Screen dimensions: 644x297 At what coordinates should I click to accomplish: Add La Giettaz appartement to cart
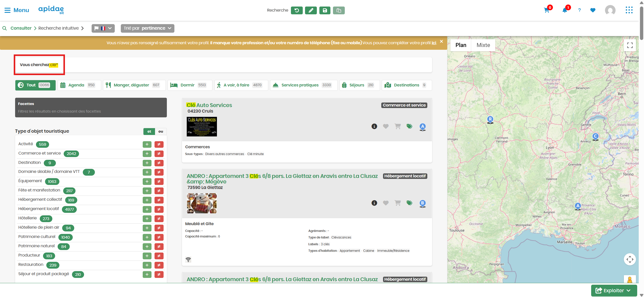[398, 203]
